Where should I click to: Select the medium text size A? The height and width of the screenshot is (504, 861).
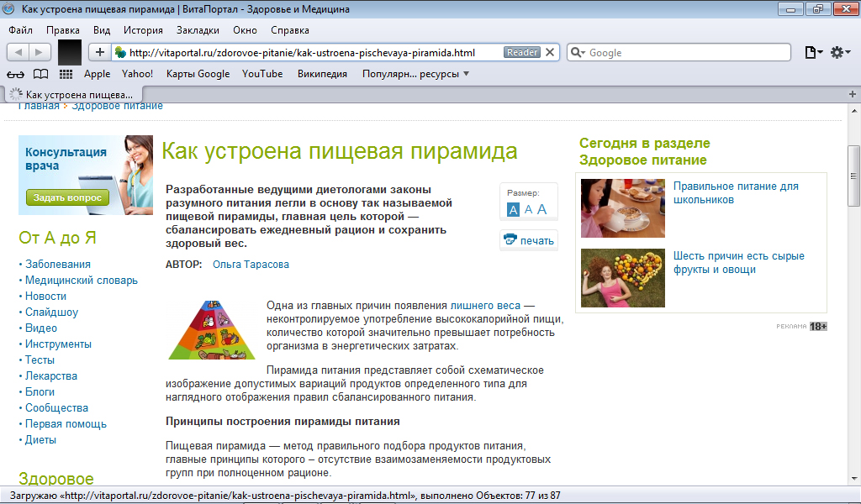(528, 209)
